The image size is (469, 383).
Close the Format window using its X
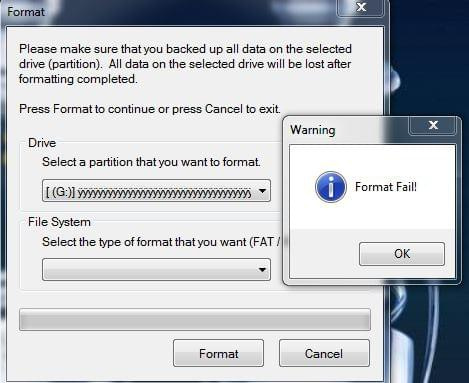tap(361, 7)
